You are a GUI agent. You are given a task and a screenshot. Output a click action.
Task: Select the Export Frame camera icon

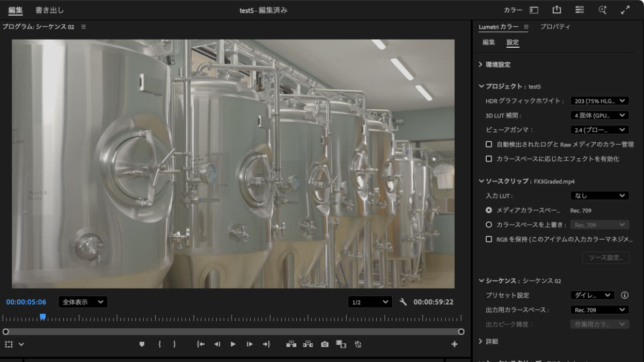(x=324, y=344)
